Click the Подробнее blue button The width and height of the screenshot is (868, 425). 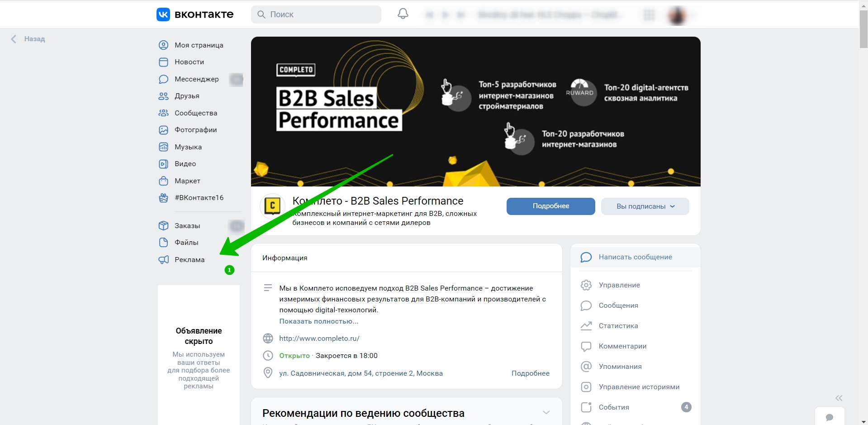click(x=551, y=206)
